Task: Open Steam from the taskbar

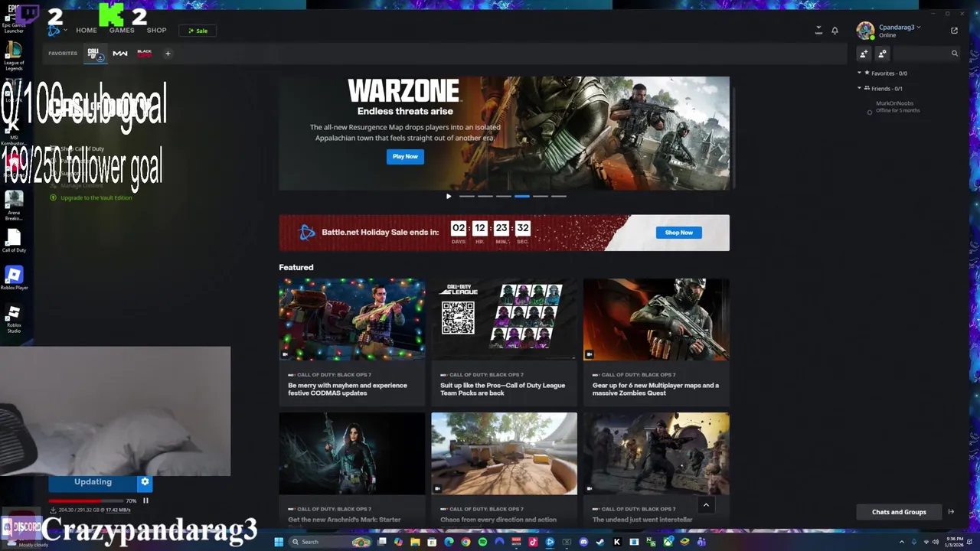Action: (600, 542)
